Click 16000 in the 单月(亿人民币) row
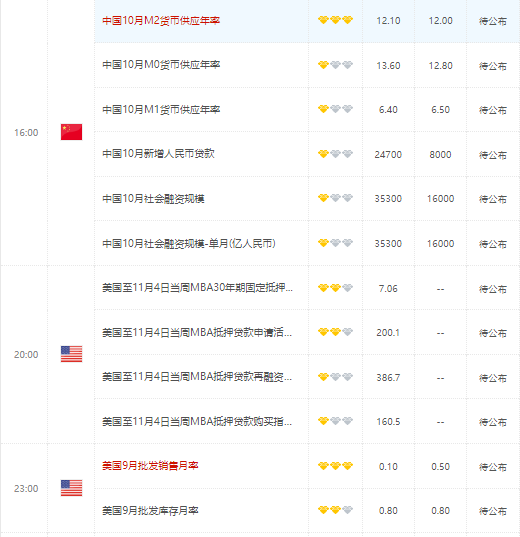The image size is (520, 537). (441, 243)
